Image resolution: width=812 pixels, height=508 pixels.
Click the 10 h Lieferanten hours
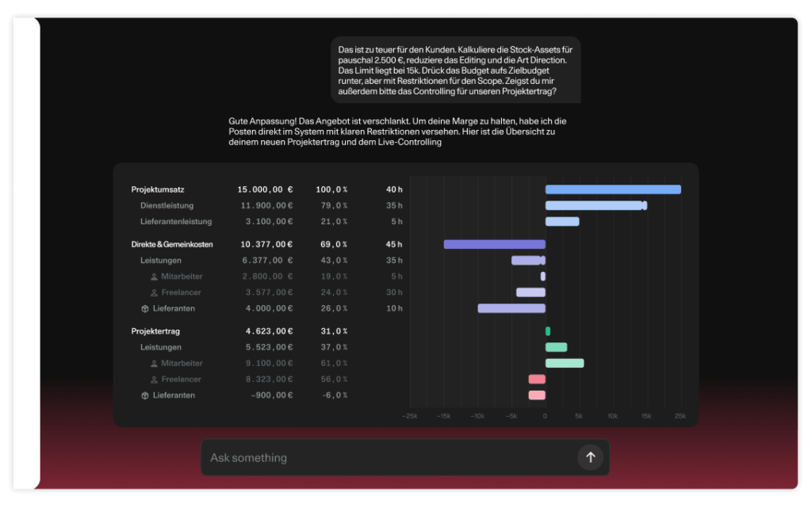click(394, 308)
